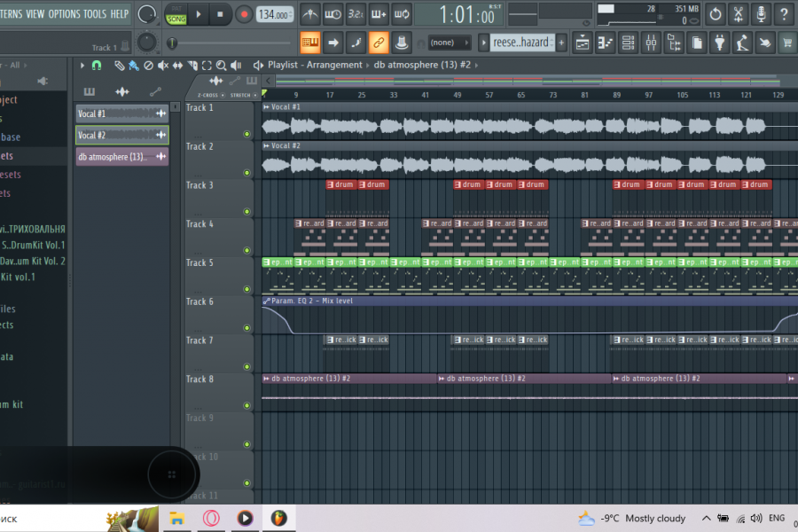The width and height of the screenshot is (798, 532).
Task: Arm the red record button
Action: pyautogui.click(x=244, y=14)
